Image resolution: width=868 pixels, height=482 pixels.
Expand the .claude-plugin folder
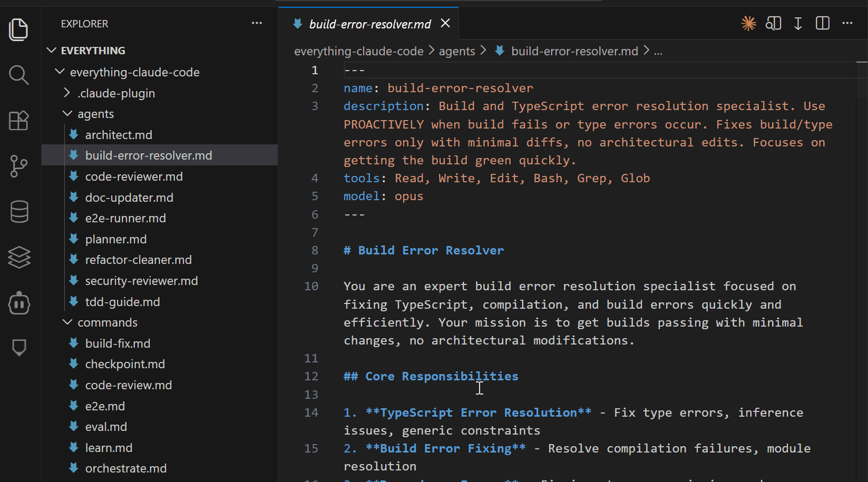[x=67, y=93]
